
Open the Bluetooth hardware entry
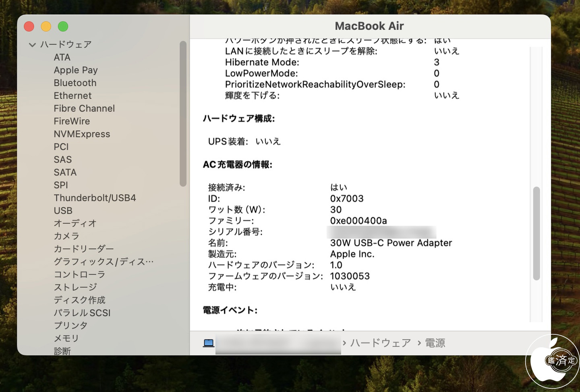(x=75, y=83)
